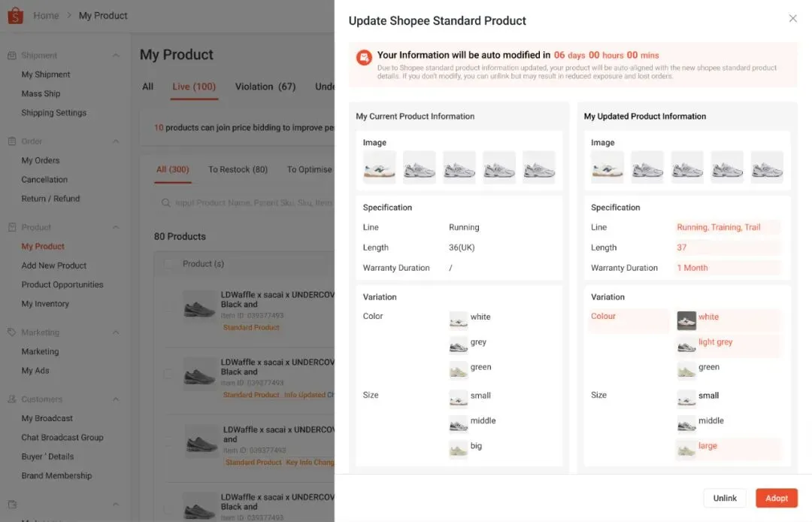The image size is (812, 522).
Task: Collapse the Shipment sidebar section
Action: coord(115,55)
